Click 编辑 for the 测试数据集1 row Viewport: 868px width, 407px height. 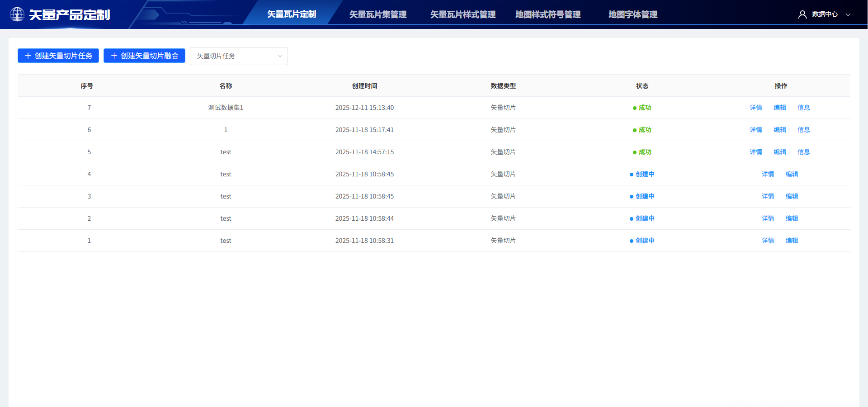click(779, 108)
